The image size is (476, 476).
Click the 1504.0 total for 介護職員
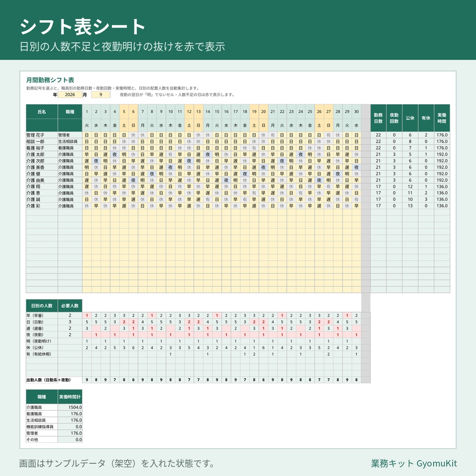(70, 407)
